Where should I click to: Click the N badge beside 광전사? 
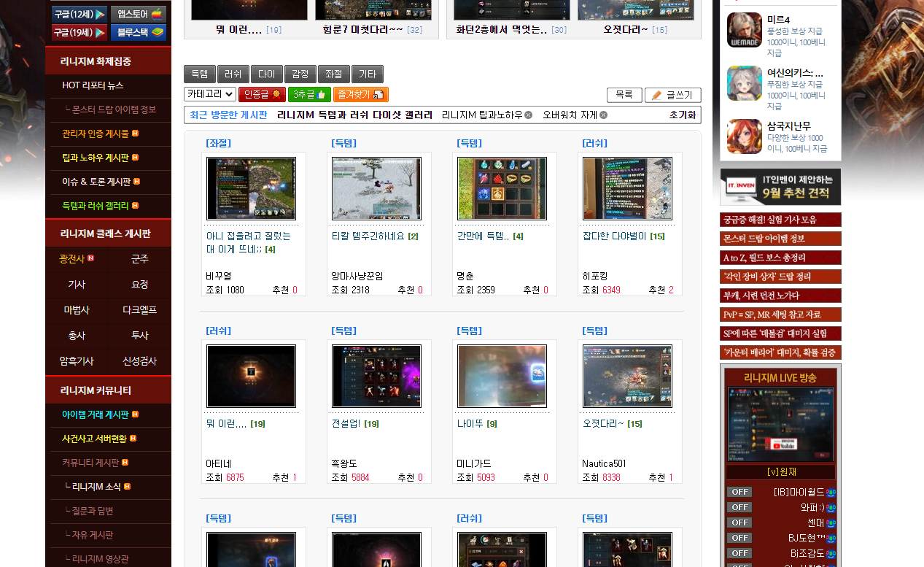pyautogui.click(x=90, y=258)
